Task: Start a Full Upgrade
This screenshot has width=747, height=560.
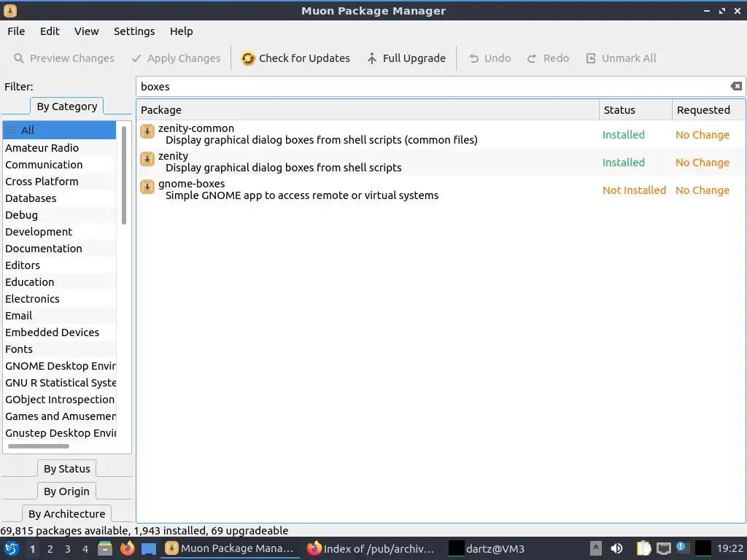Action: tap(406, 58)
